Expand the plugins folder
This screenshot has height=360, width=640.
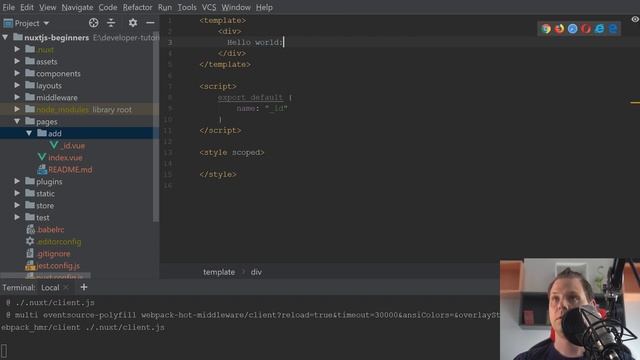click(17, 181)
